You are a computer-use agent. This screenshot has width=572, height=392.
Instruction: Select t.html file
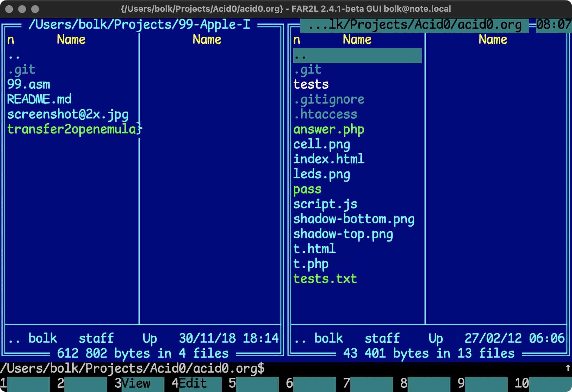315,249
